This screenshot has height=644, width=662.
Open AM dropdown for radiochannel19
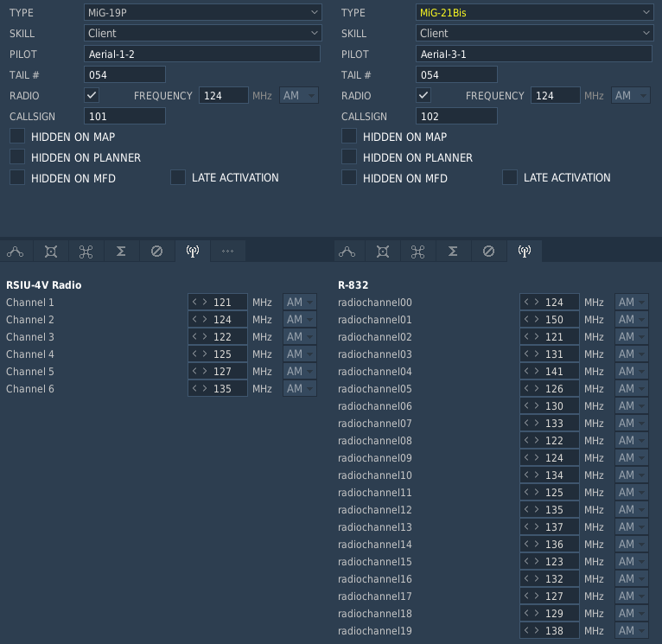(631, 630)
